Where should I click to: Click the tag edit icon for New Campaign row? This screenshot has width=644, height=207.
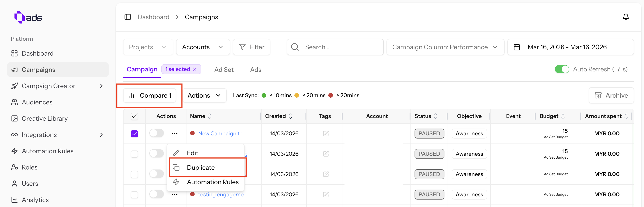click(325, 133)
